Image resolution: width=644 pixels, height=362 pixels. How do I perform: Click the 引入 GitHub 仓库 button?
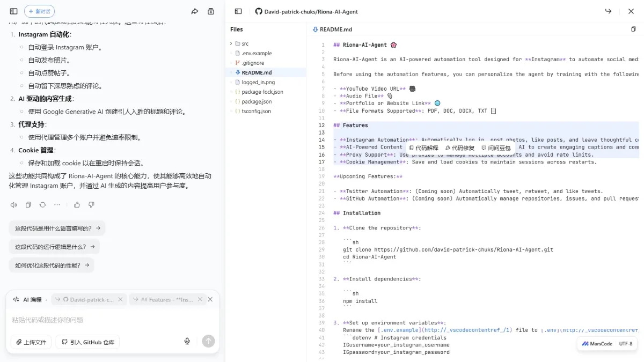tap(87, 342)
